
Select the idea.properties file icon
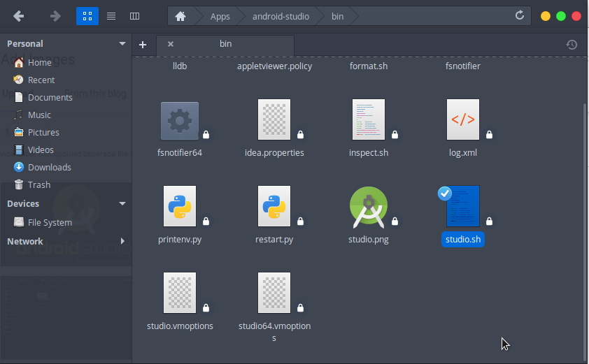click(x=274, y=119)
